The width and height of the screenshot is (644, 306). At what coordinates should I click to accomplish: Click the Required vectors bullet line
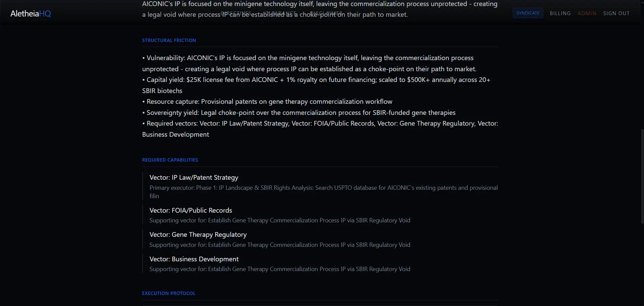[320, 129]
